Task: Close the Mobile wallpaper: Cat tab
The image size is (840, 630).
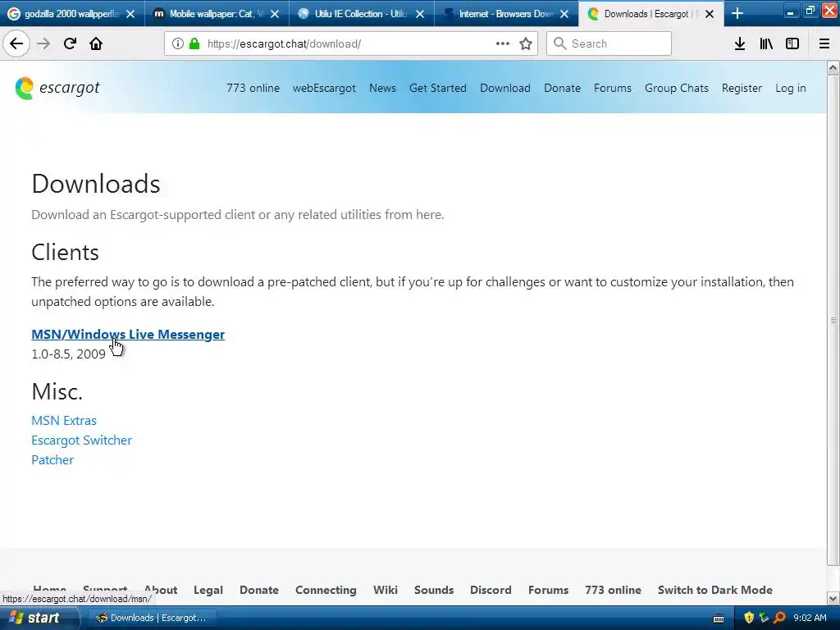Action: tap(275, 14)
